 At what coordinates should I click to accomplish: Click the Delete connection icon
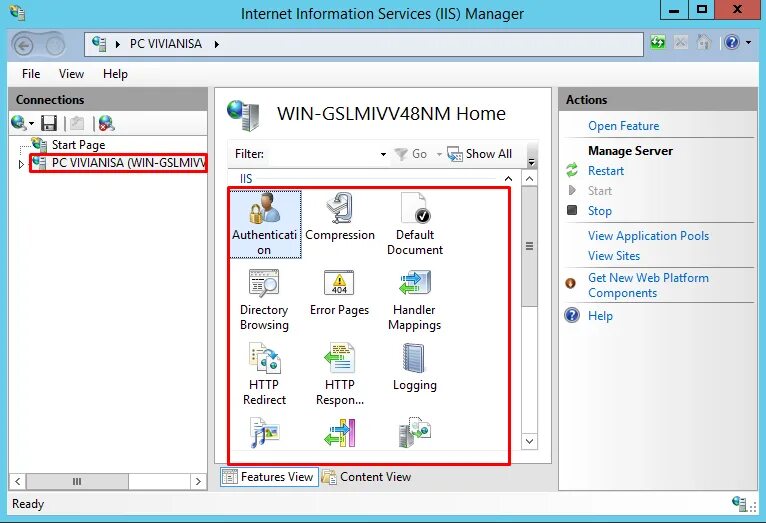click(x=106, y=123)
